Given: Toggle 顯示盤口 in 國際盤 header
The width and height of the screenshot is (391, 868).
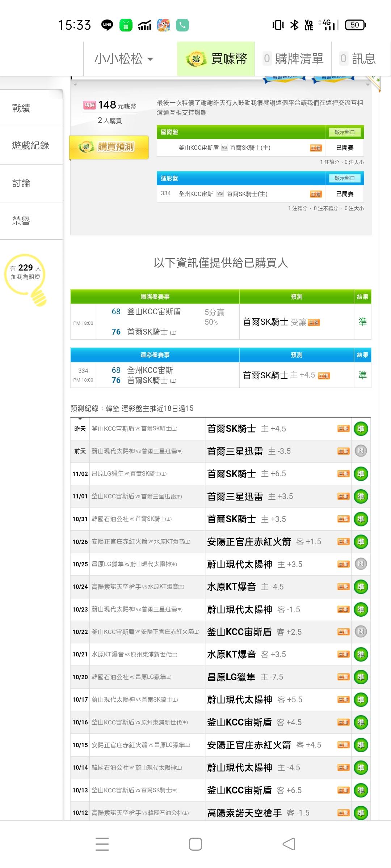Looking at the screenshot, I should pos(344,132).
